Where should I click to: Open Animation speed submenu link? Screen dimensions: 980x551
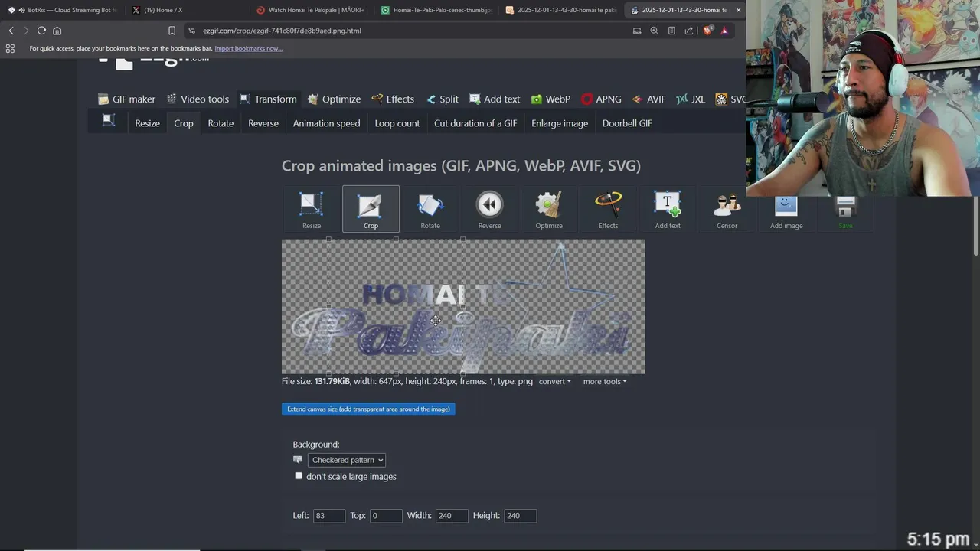(326, 123)
